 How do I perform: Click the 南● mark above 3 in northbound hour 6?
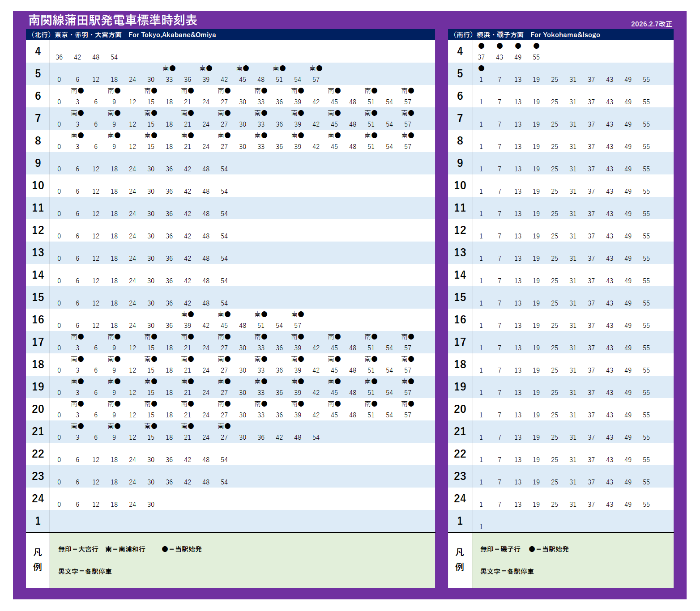[77, 90]
